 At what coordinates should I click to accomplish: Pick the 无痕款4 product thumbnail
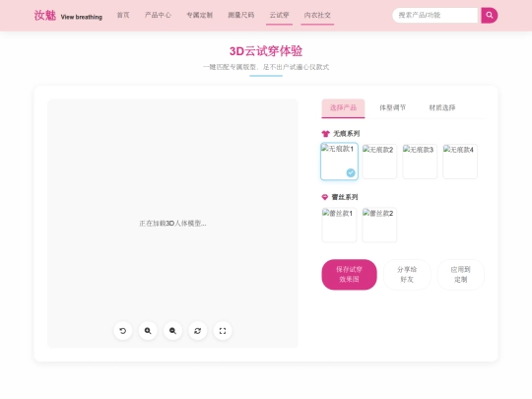point(460,162)
